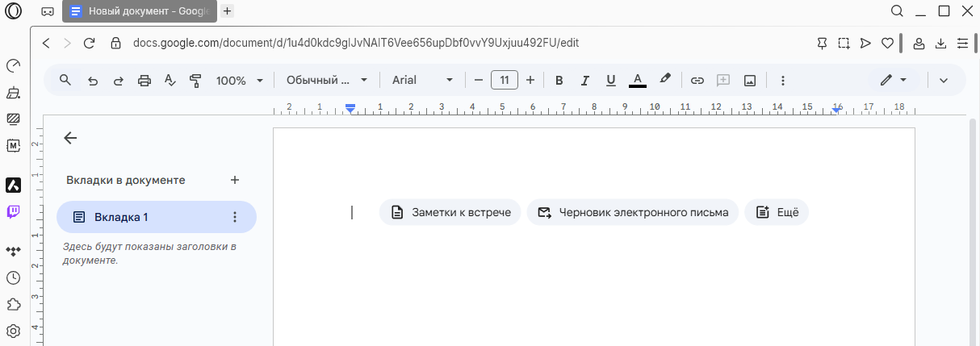Open a new browser tab with plus
This screenshot has width=980, height=346.
228,11
